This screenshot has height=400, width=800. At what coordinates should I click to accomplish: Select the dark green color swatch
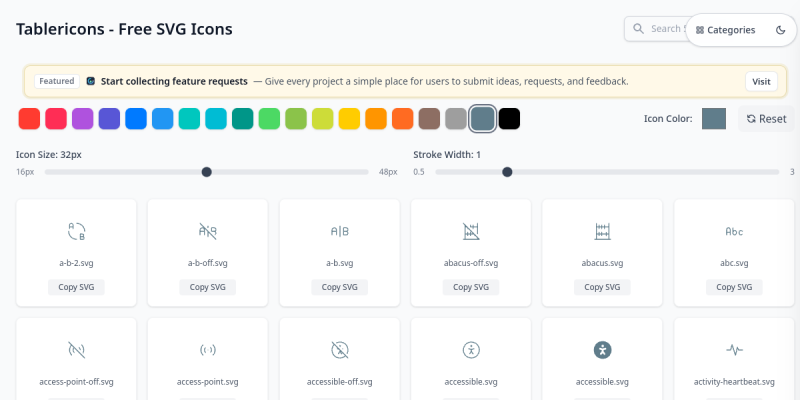pos(243,119)
